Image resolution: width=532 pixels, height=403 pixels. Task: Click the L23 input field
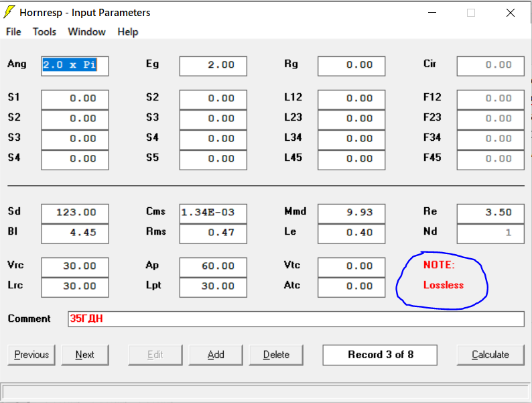[352, 119]
